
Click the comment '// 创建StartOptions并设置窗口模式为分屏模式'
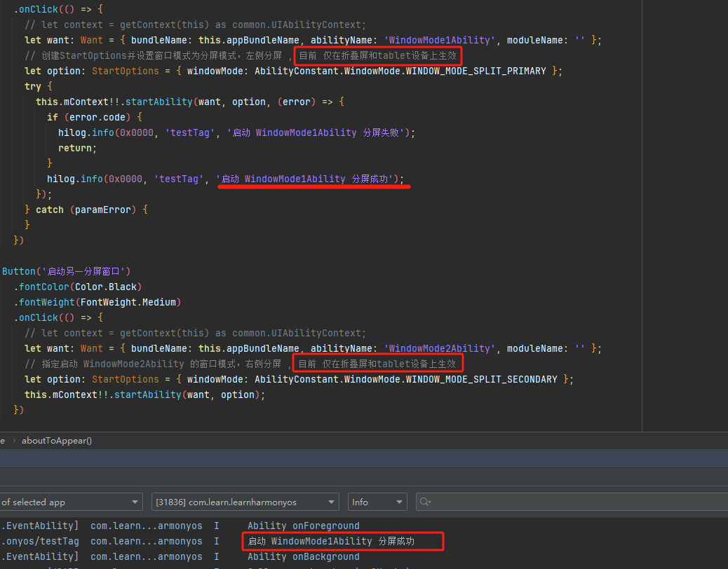[x=130, y=55]
